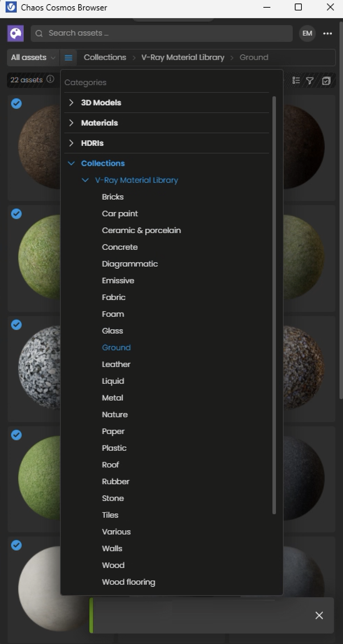Image resolution: width=343 pixels, height=644 pixels.
Task: Expand the 3D Models category chevron
Action: [x=71, y=103]
